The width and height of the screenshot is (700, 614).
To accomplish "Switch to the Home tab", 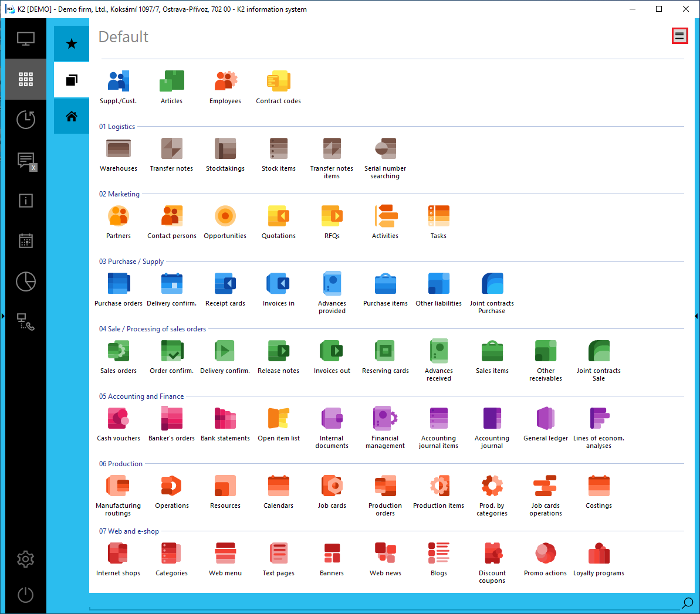I will [72, 117].
